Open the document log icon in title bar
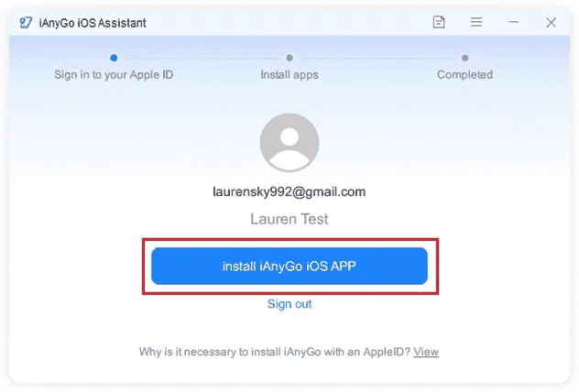The image size is (579, 392). click(439, 22)
